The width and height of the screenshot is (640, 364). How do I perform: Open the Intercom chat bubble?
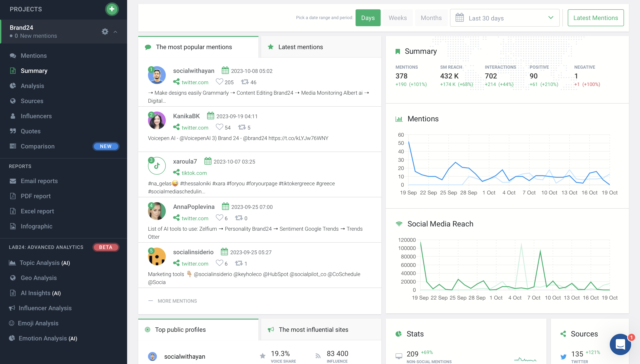click(x=620, y=344)
